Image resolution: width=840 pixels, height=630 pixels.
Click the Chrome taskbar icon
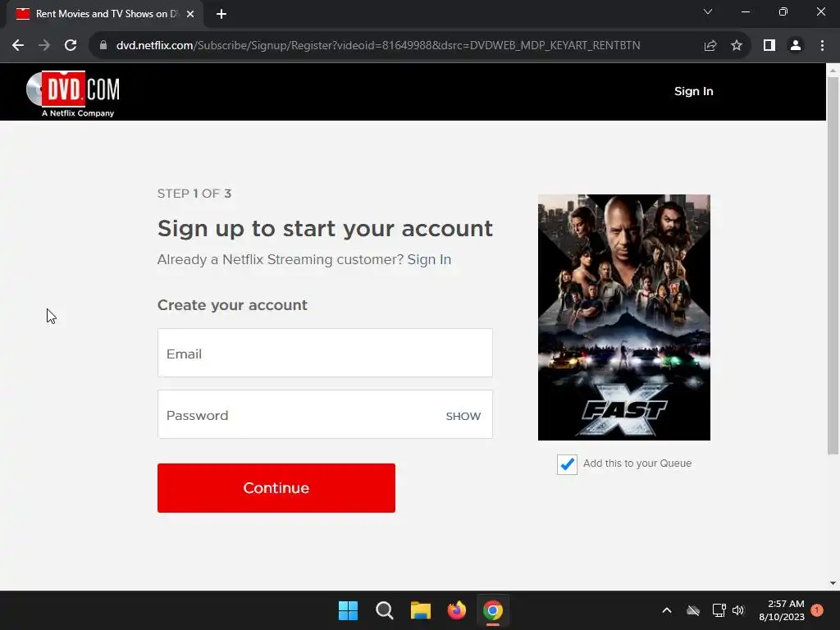pyautogui.click(x=493, y=610)
